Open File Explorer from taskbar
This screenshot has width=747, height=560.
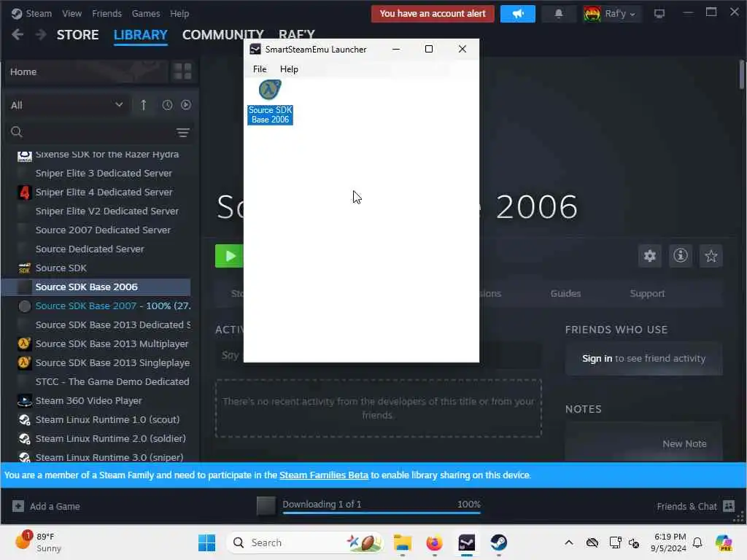tap(403, 542)
